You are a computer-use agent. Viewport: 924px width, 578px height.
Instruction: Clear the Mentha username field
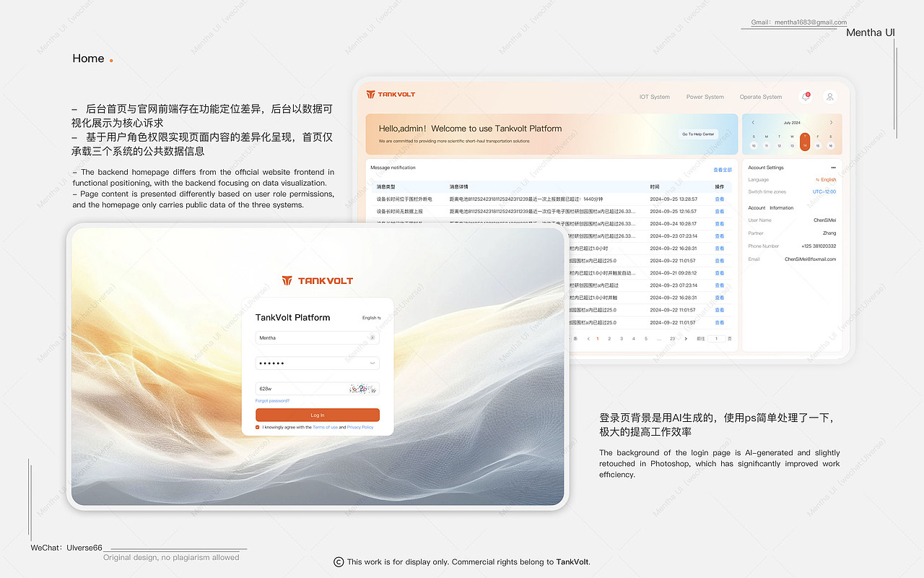point(372,337)
